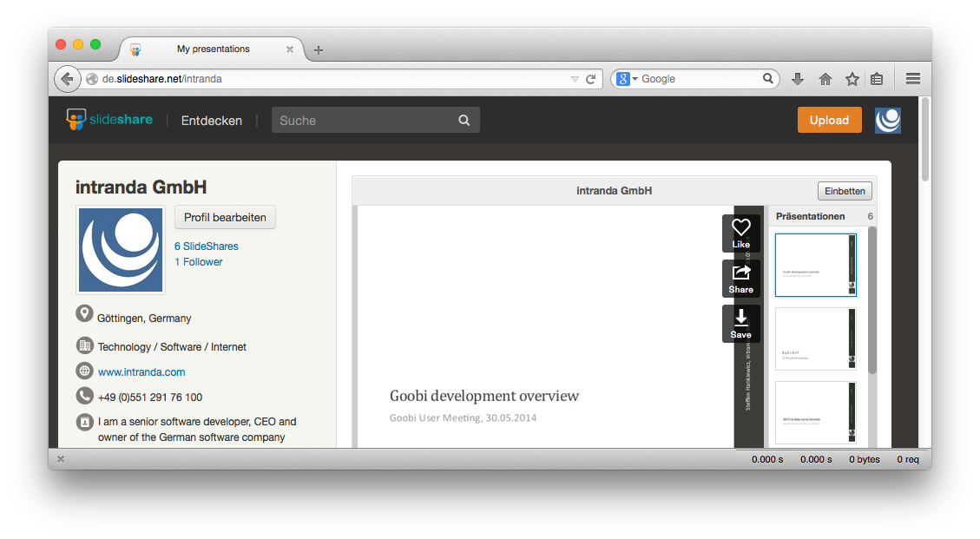Click the Goobi User Meeting, 30.05.2014 subtitle

point(464,417)
